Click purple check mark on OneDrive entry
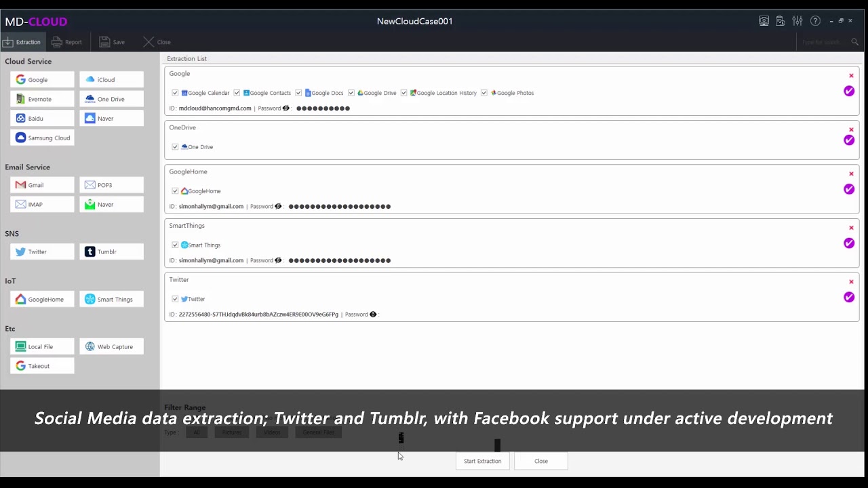This screenshot has width=868, height=488. (849, 140)
